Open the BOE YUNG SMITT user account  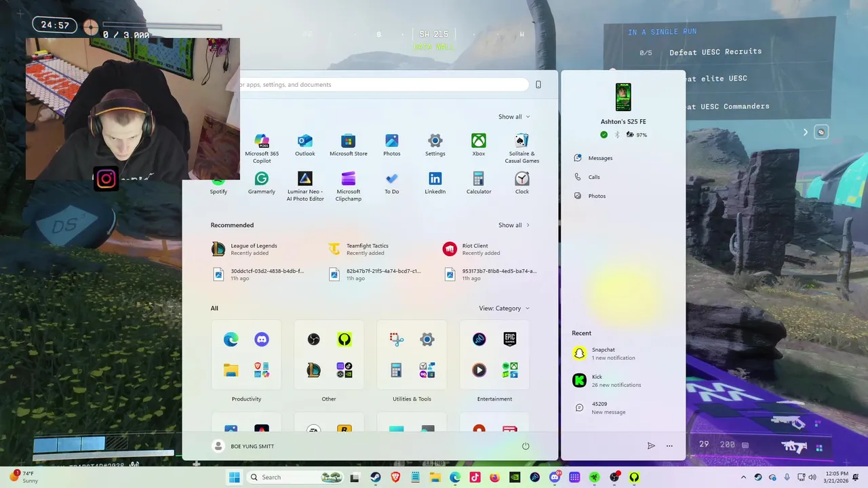pos(243,446)
